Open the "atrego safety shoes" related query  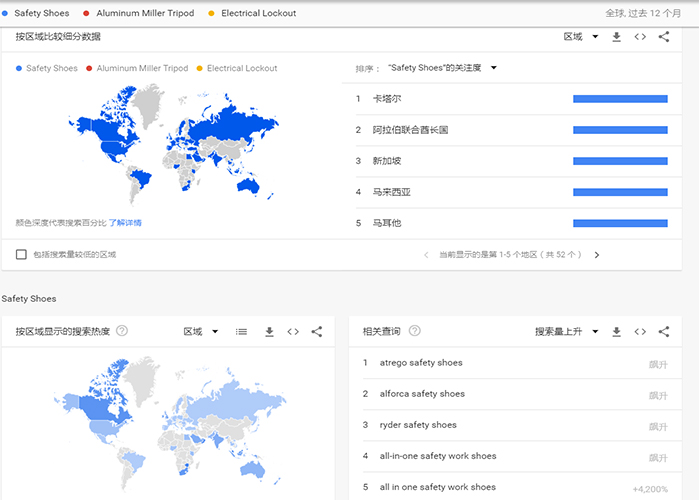[421, 363]
